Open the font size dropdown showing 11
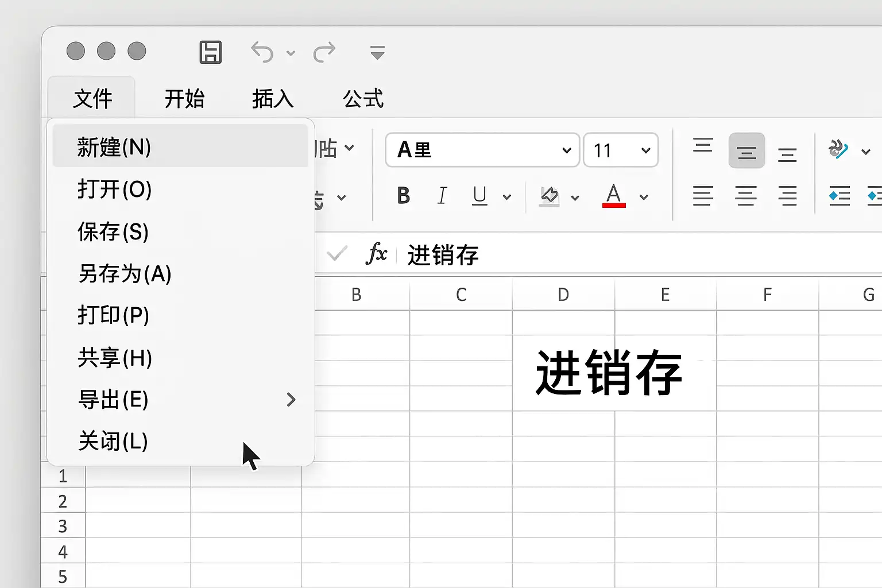This screenshot has height=588, width=882. click(x=645, y=150)
